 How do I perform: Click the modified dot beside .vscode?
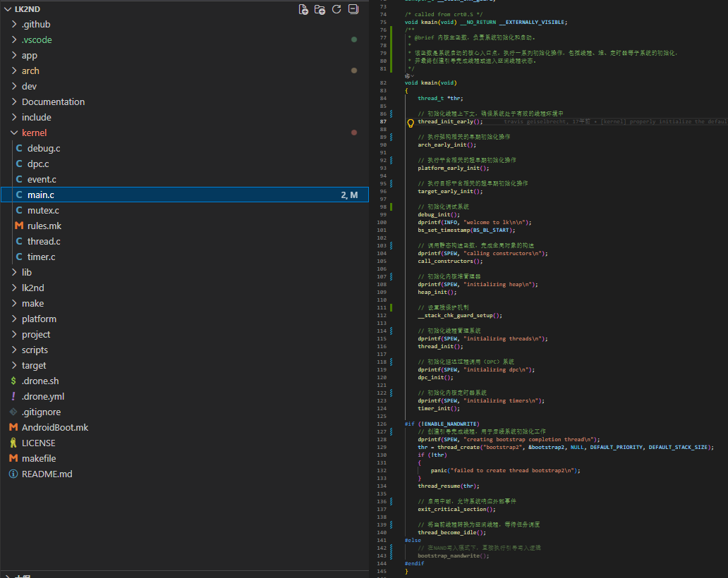(354, 40)
